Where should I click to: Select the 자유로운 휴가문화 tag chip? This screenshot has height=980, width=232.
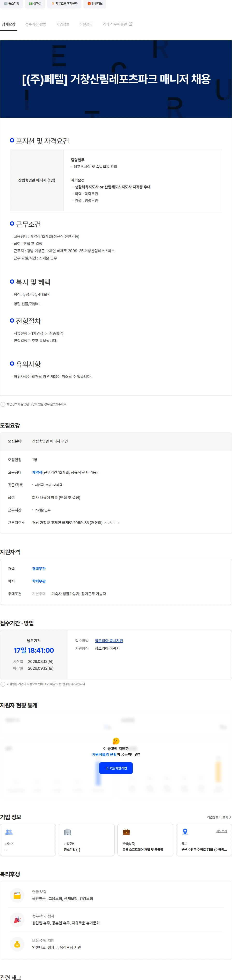pyautogui.click(x=64, y=3)
